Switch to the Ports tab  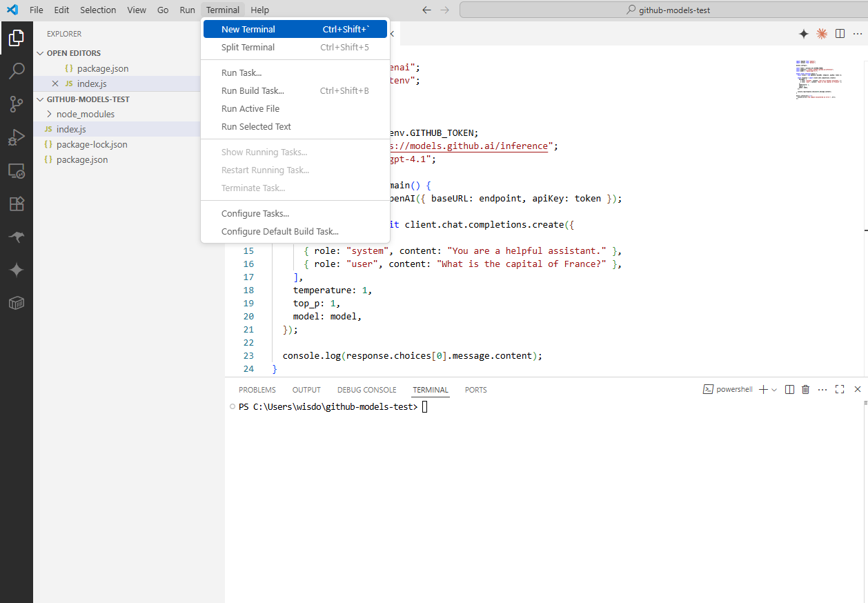coord(475,390)
